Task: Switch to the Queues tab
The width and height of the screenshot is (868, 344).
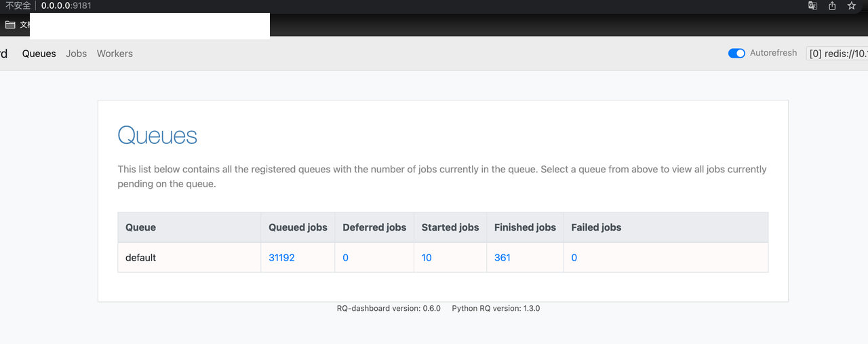Action: point(39,54)
